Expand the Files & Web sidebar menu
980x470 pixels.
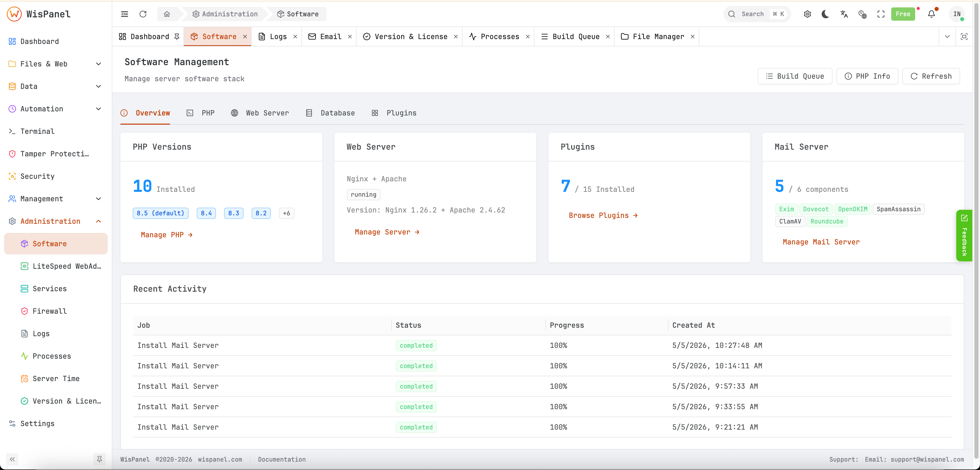[56, 64]
